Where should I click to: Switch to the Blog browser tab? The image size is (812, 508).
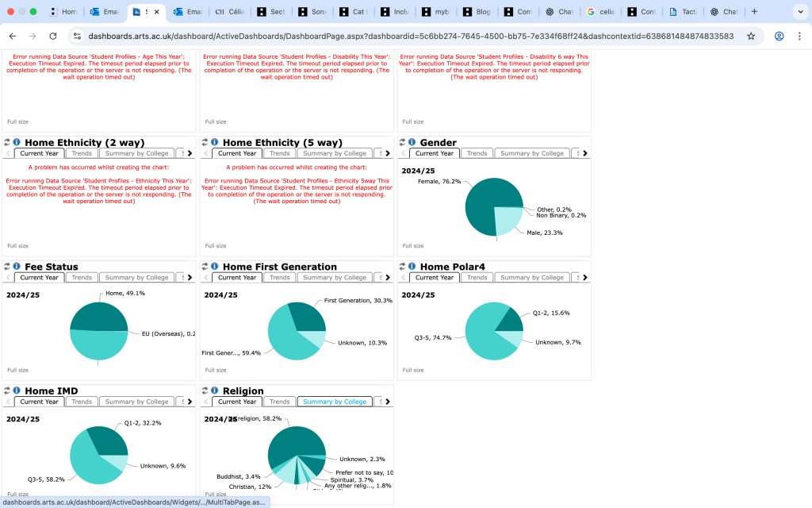point(476,11)
